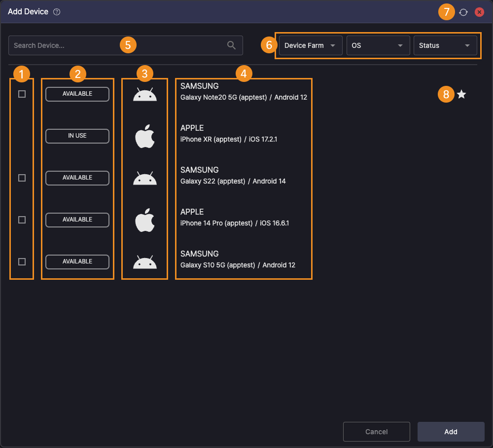The image size is (493, 448).
Task: Click the Apple icon for iPhone 14 Pro
Action: 145,221
